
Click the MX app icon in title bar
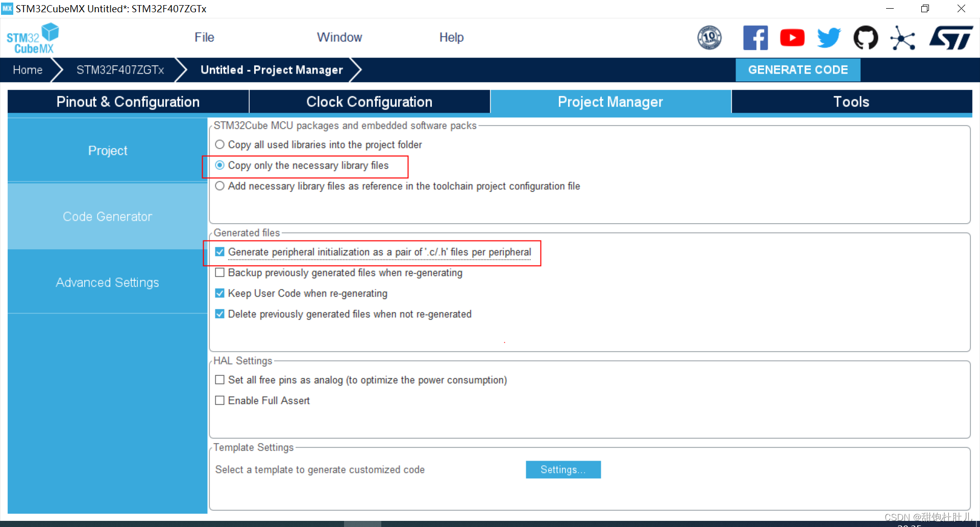(x=7, y=9)
